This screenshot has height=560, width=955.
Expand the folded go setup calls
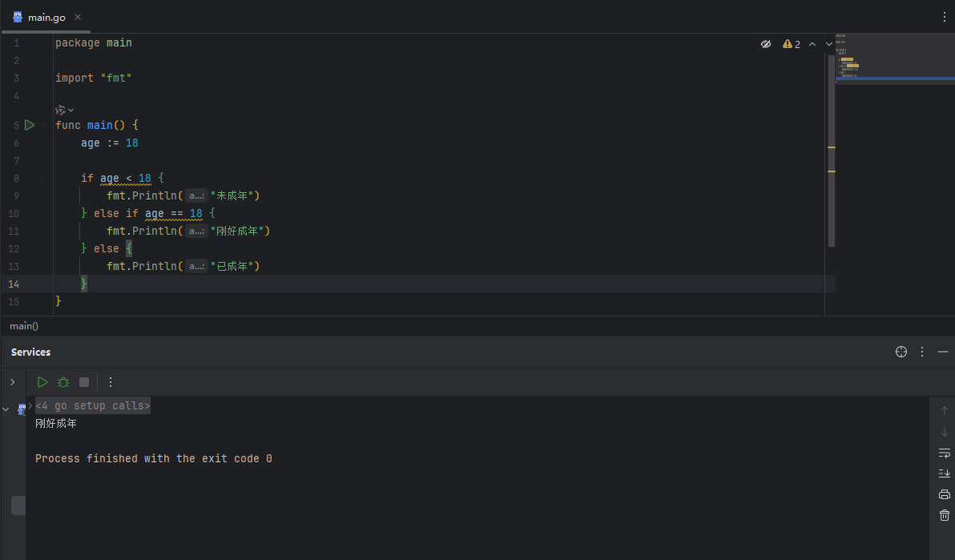click(x=30, y=405)
